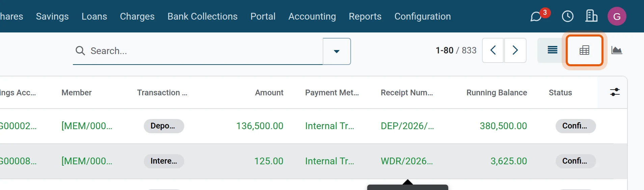Sort by Amount column header
The image size is (644, 190).
coord(269,93)
